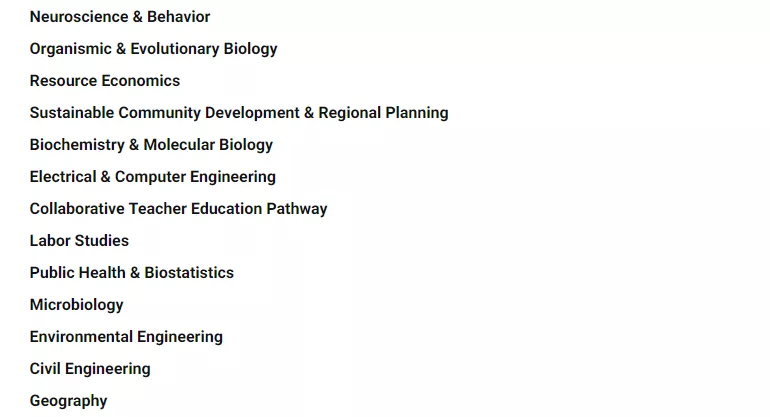This screenshot has width=770, height=417.
Task: Open the Civil Engineering program
Action: pyautogui.click(x=90, y=369)
